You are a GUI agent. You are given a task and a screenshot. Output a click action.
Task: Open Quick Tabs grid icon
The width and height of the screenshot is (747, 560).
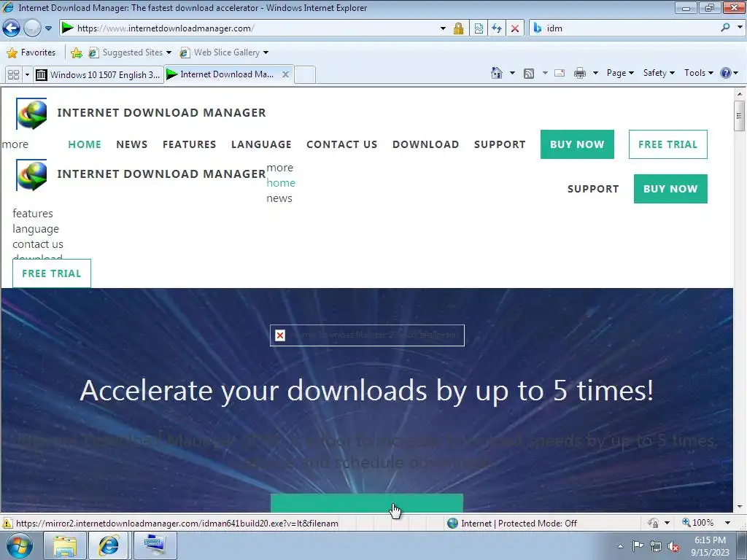click(13, 75)
